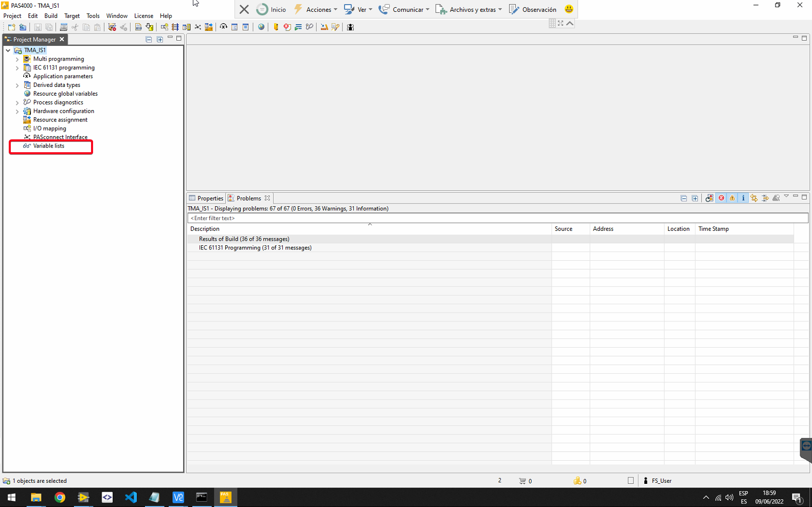Open the Build menu

point(51,16)
